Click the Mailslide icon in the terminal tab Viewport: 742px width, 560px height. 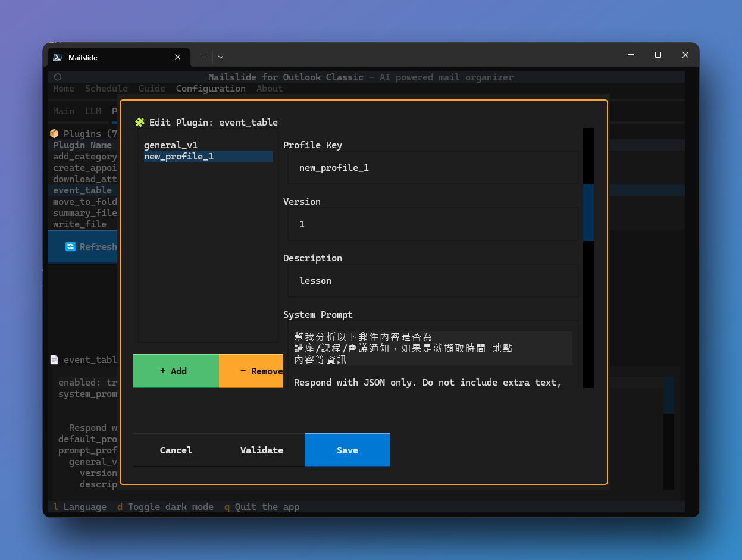57,57
